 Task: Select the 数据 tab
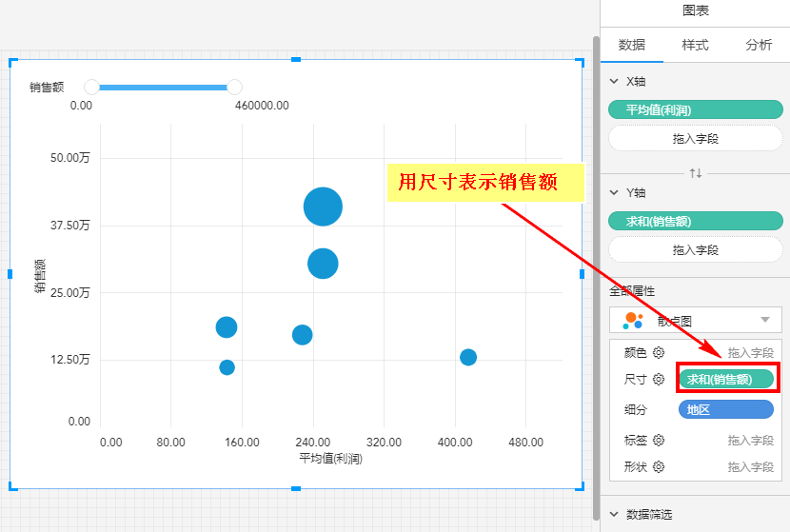pos(632,45)
